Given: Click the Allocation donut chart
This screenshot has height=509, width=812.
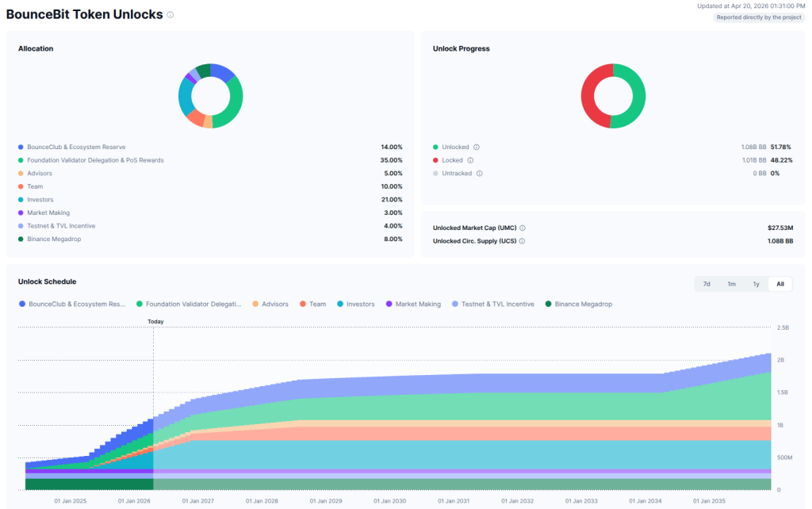Looking at the screenshot, I should (210, 96).
